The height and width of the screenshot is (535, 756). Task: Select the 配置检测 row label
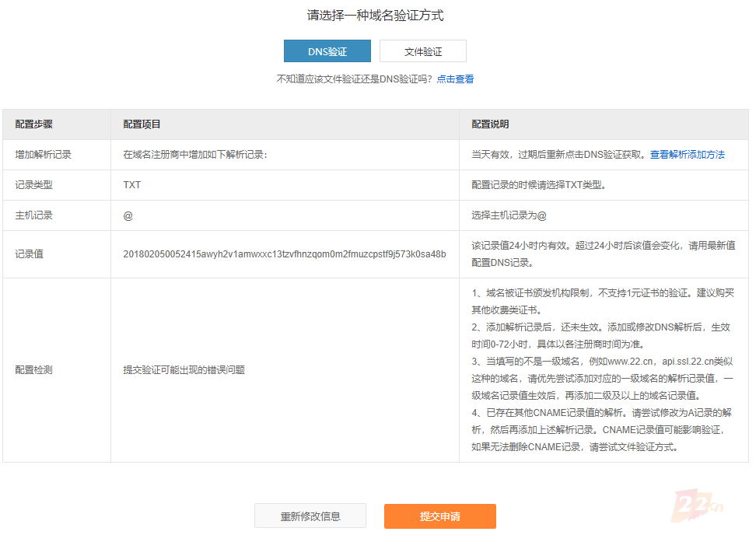tap(33, 370)
